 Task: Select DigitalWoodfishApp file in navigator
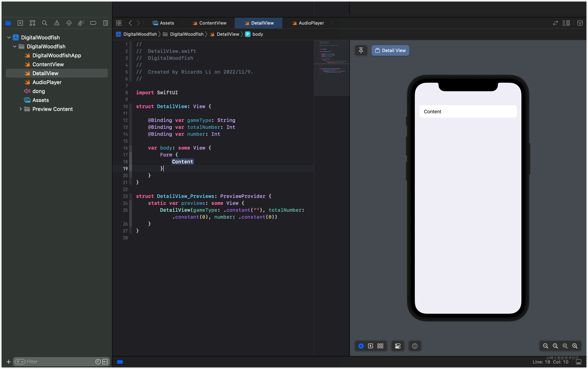click(x=57, y=55)
